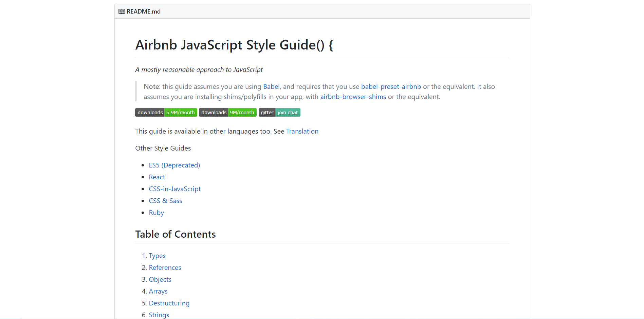644x319 pixels.
Task: Open the React style guide link
Action: click(157, 177)
